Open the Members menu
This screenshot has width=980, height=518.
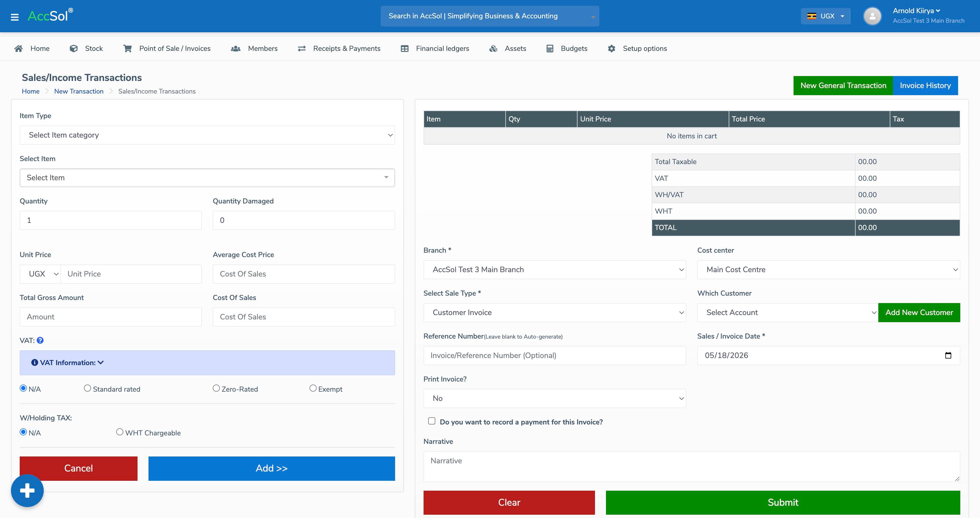pyautogui.click(x=254, y=48)
